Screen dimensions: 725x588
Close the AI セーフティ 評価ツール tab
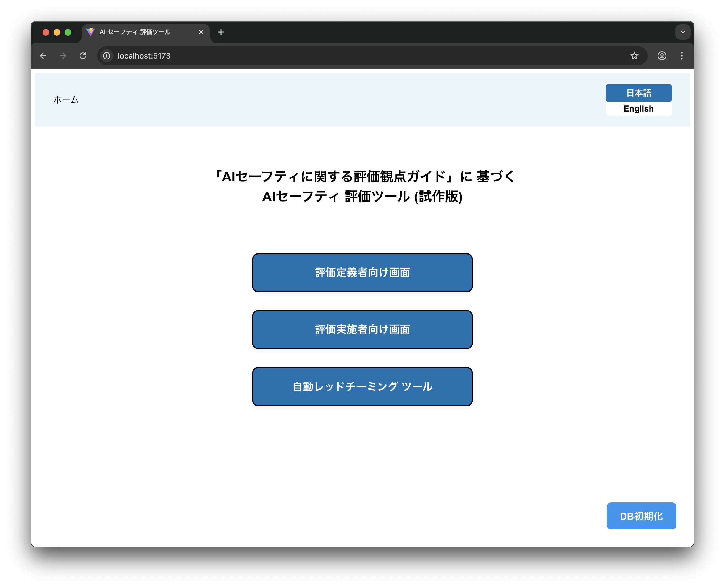click(x=201, y=32)
